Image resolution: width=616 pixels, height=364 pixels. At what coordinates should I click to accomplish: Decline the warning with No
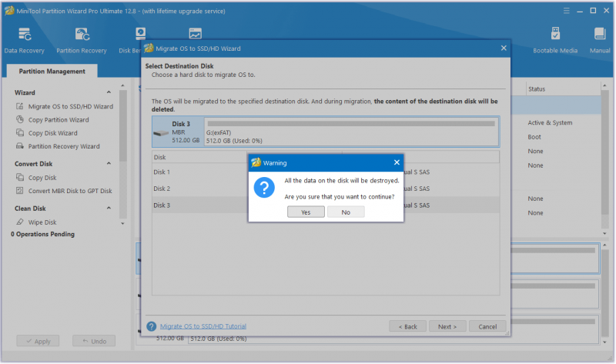[346, 212]
